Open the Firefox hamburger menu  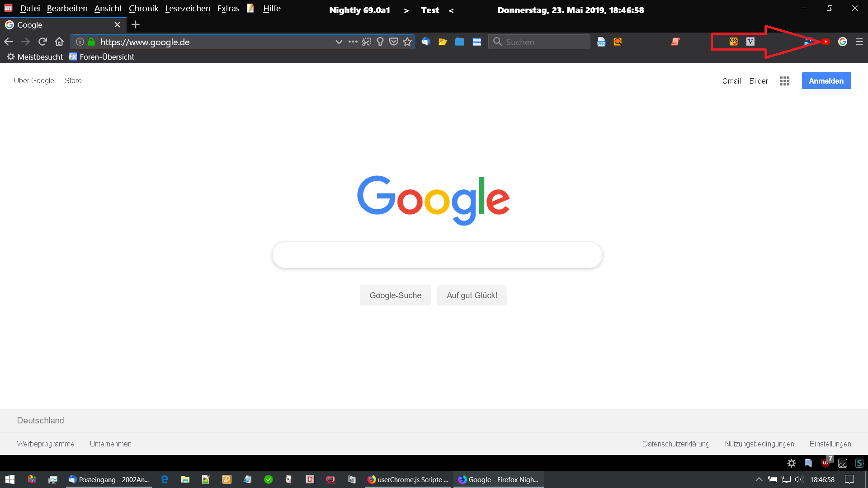[859, 42]
